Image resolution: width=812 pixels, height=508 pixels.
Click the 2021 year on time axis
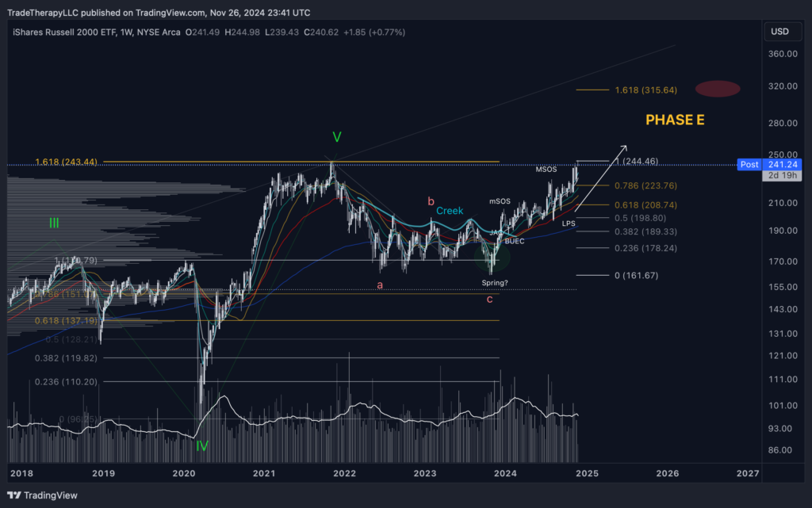[x=264, y=473]
